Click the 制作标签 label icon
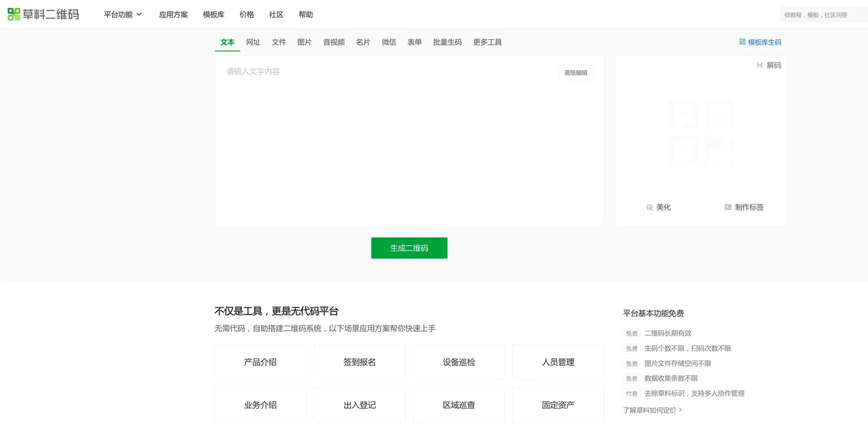The width and height of the screenshot is (868, 425). (x=728, y=207)
